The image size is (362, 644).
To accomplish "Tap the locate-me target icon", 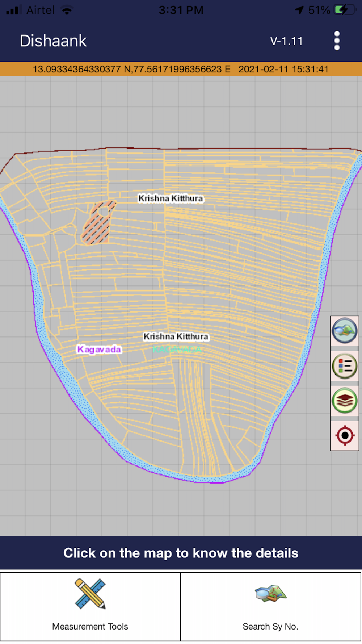I will coord(344,435).
